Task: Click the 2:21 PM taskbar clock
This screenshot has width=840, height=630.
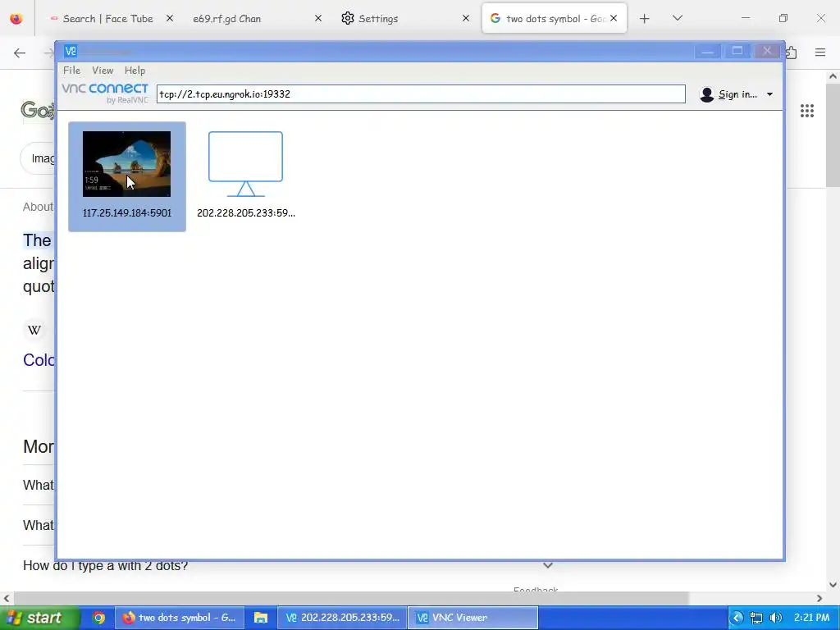Action: pos(811,618)
